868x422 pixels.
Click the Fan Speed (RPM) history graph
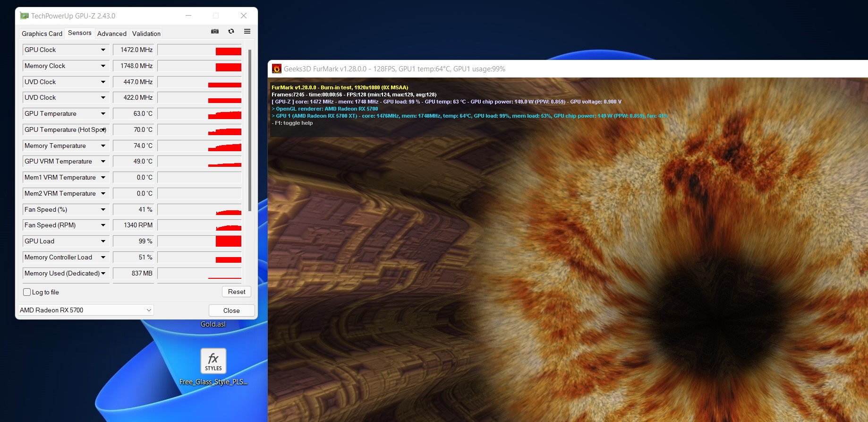tap(199, 225)
